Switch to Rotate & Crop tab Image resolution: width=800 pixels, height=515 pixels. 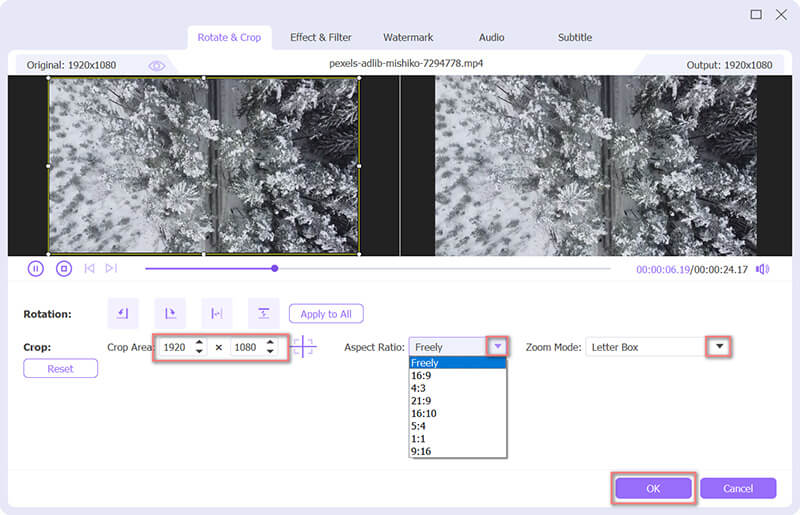point(229,37)
